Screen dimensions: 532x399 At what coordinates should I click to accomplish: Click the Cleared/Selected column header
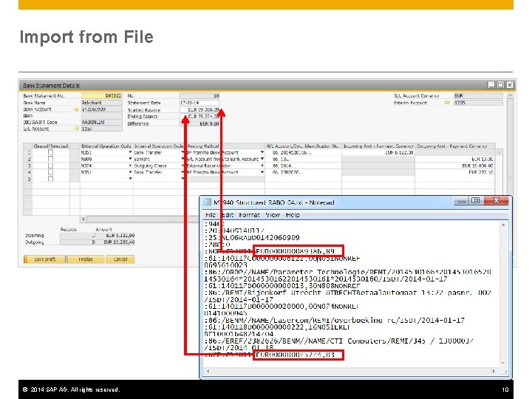[x=51, y=146]
